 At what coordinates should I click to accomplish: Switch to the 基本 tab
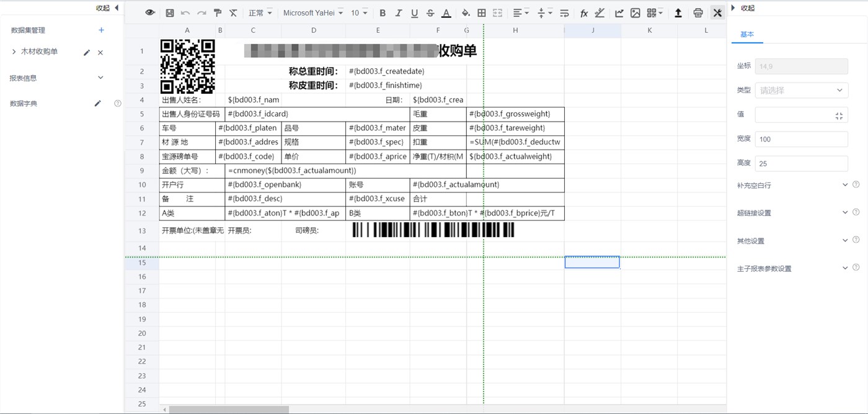point(747,35)
